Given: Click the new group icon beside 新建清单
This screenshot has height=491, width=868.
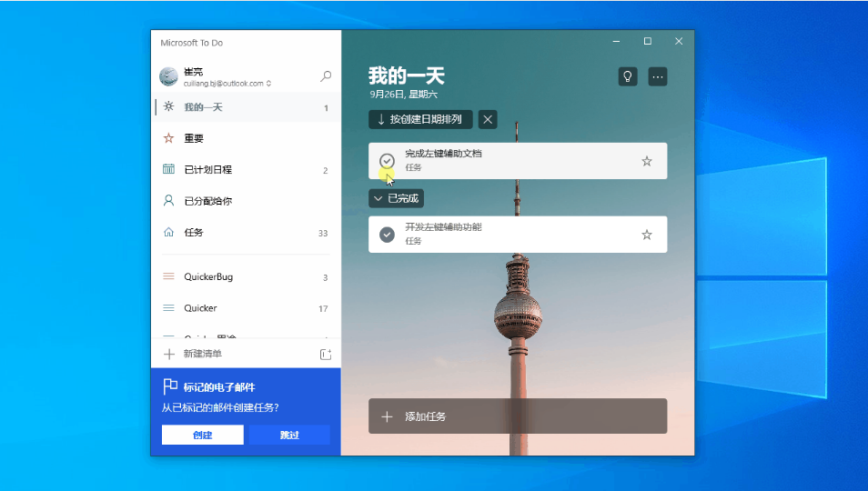Looking at the screenshot, I should (326, 354).
